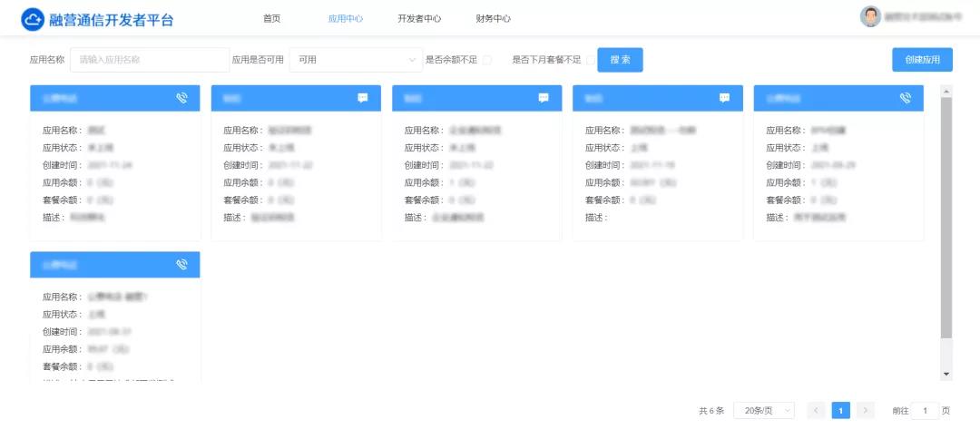The width and height of the screenshot is (980, 429).
Task: Click the message icon on the second card
Action: 362,98
